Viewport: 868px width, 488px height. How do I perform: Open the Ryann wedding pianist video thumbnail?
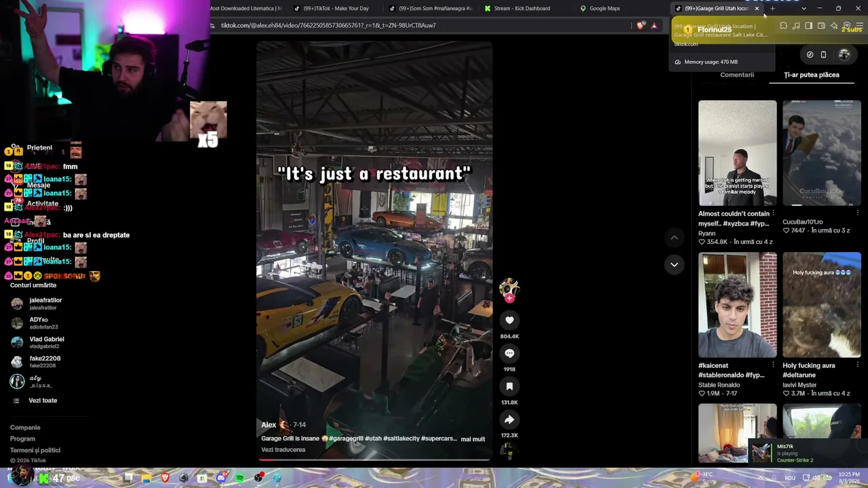click(x=738, y=153)
